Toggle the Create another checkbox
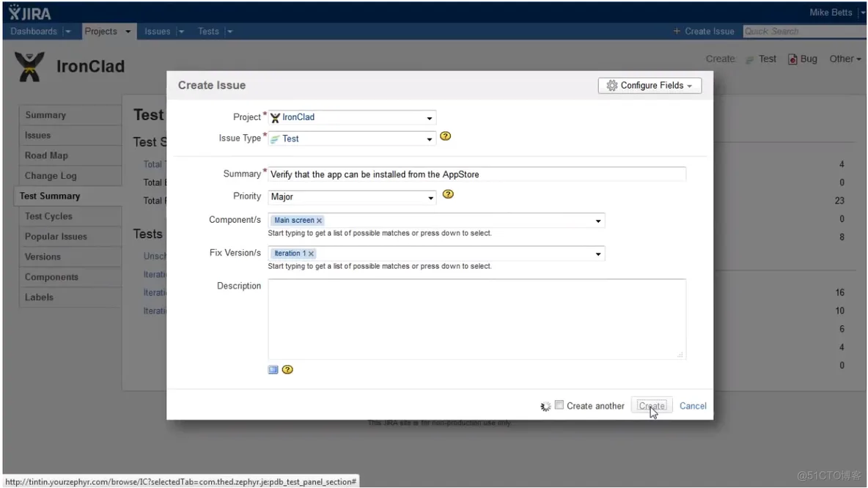The height and width of the screenshot is (488, 868). [x=559, y=405]
